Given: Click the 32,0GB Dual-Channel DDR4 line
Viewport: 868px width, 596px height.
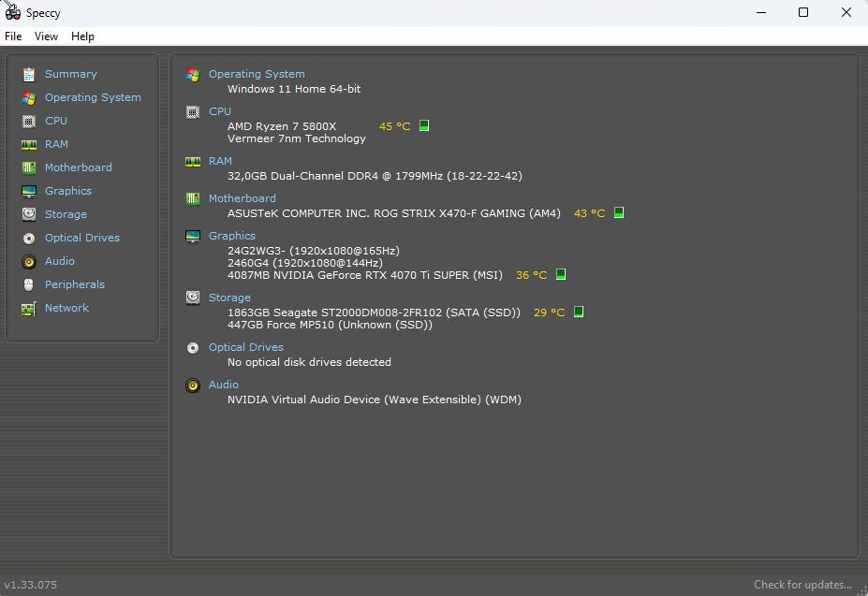Looking at the screenshot, I should point(375,176).
